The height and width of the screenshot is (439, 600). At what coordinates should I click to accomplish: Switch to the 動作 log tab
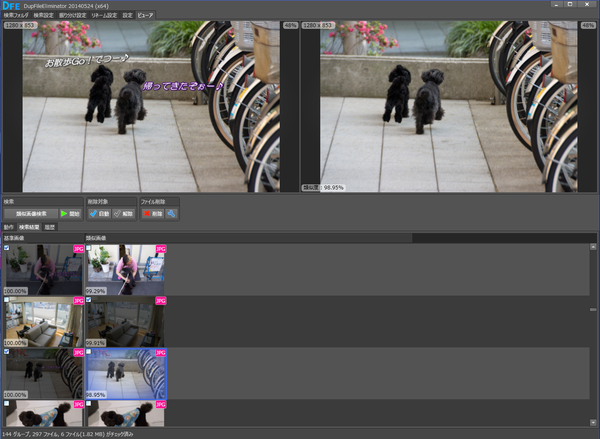click(9, 227)
